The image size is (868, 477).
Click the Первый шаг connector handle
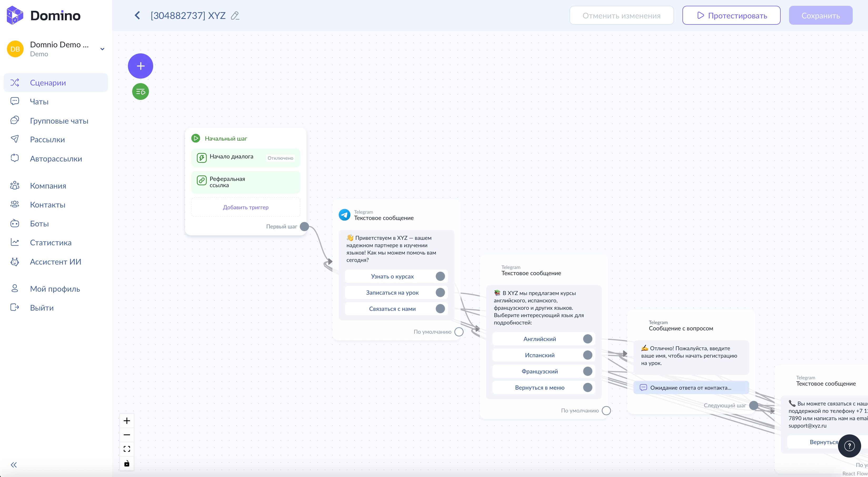304,227
